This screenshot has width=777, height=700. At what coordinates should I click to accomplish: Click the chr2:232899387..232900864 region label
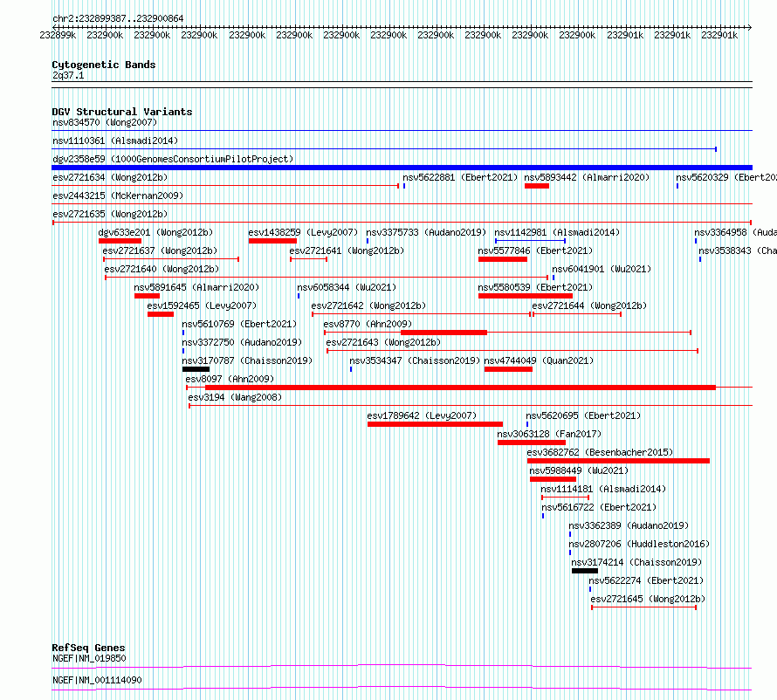tap(118, 19)
